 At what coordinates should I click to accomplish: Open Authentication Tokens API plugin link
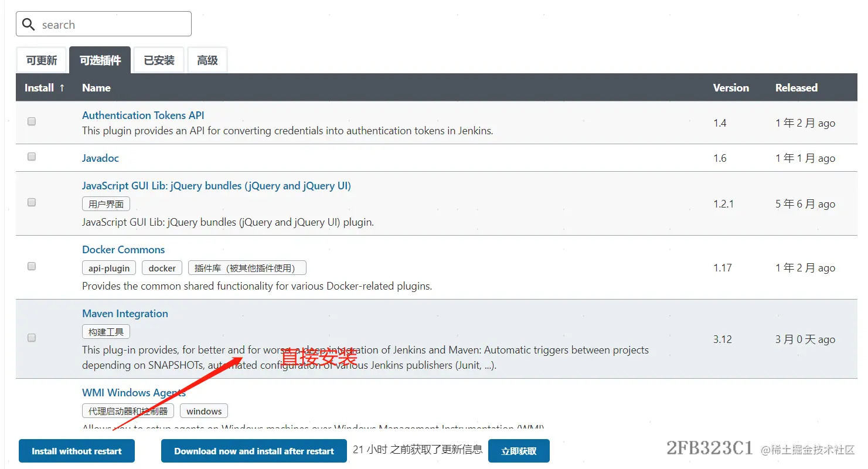click(x=143, y=115)
